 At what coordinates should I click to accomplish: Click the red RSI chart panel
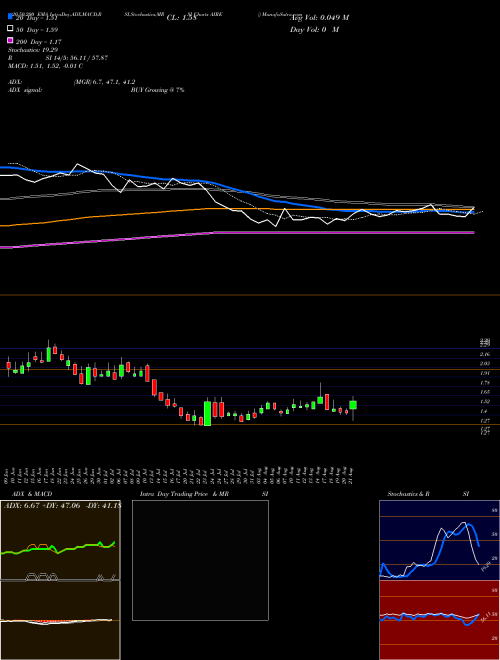click(439, 620)
